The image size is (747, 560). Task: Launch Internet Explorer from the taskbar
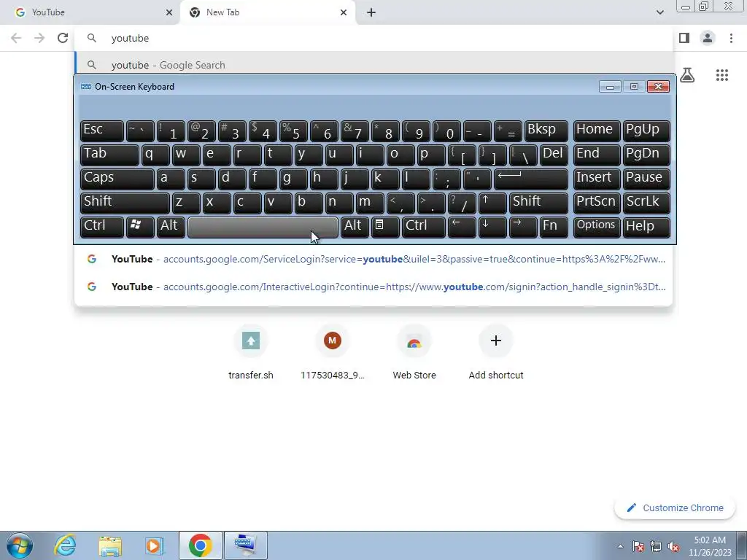[x=65, y=545]
